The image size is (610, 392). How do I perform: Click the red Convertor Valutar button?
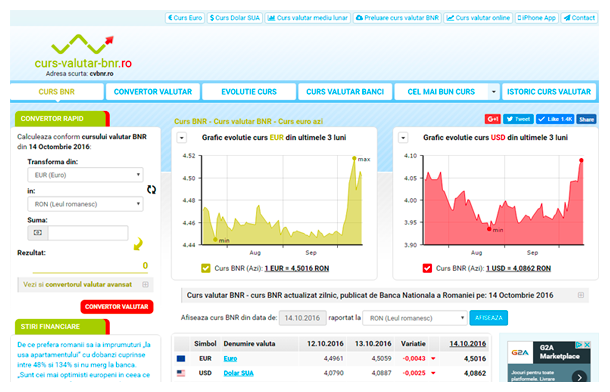click(x=117, y=307)
